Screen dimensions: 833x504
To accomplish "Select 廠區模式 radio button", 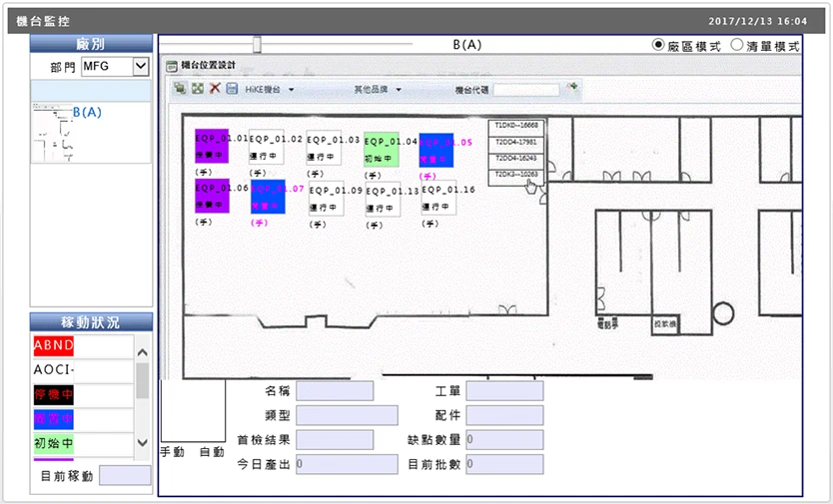I will 658,45.
